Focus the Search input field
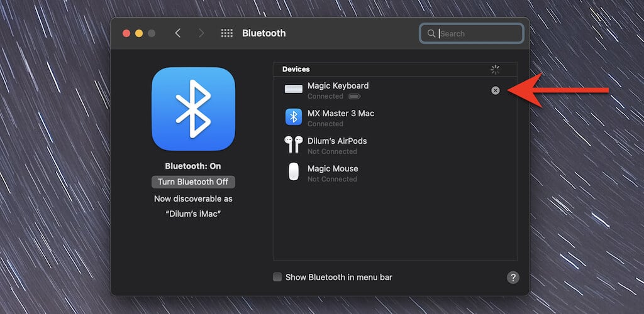Screen dimensions: 644x314 tap(472, 34)
